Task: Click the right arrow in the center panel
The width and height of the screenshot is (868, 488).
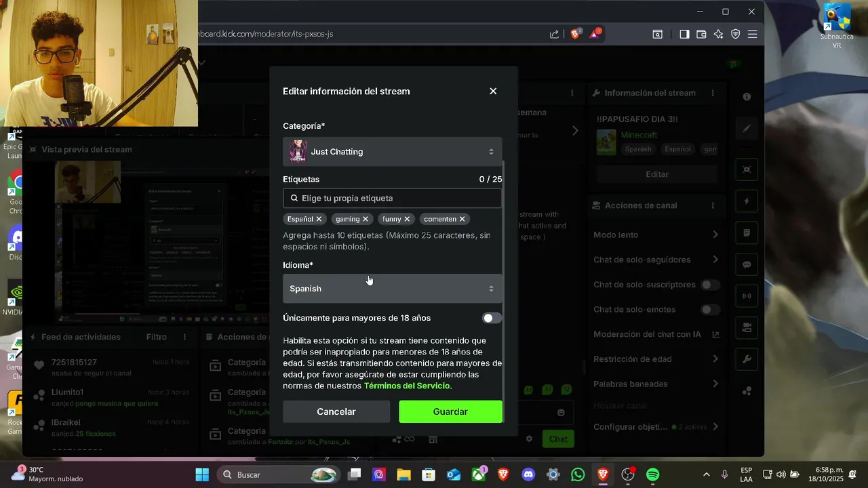Action: tap(575, 130)
